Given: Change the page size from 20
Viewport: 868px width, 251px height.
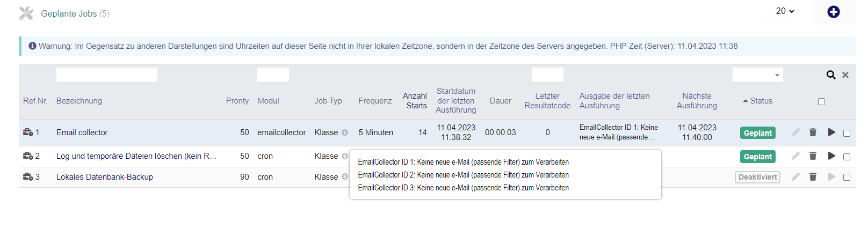Looking at the screenshot, I should (785, 11).
